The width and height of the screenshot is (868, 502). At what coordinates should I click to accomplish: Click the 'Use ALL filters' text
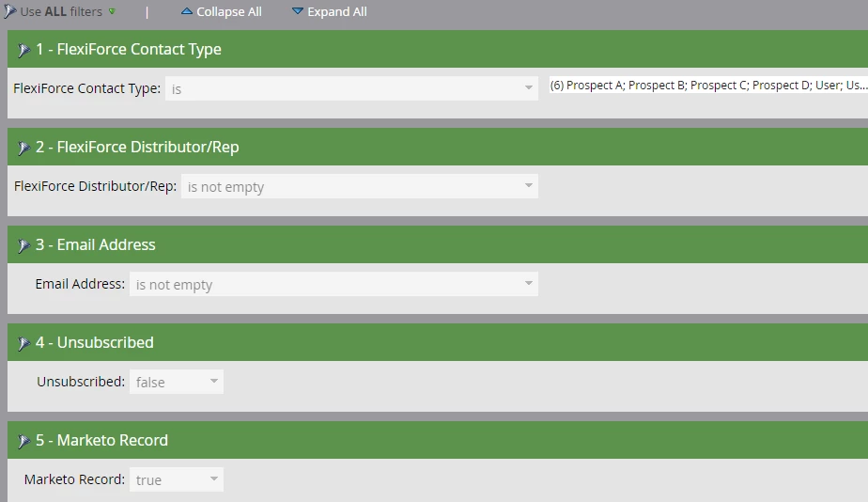pos(61,11)
